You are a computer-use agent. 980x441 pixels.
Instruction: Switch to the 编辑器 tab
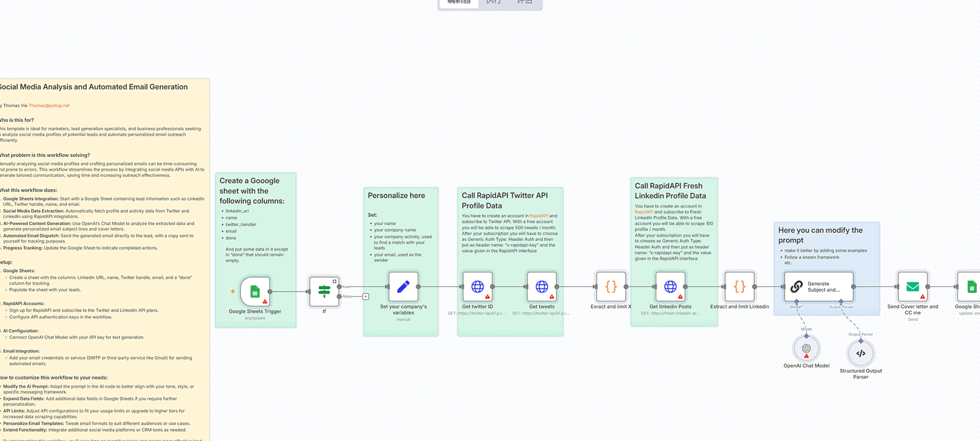coord(459,2)
